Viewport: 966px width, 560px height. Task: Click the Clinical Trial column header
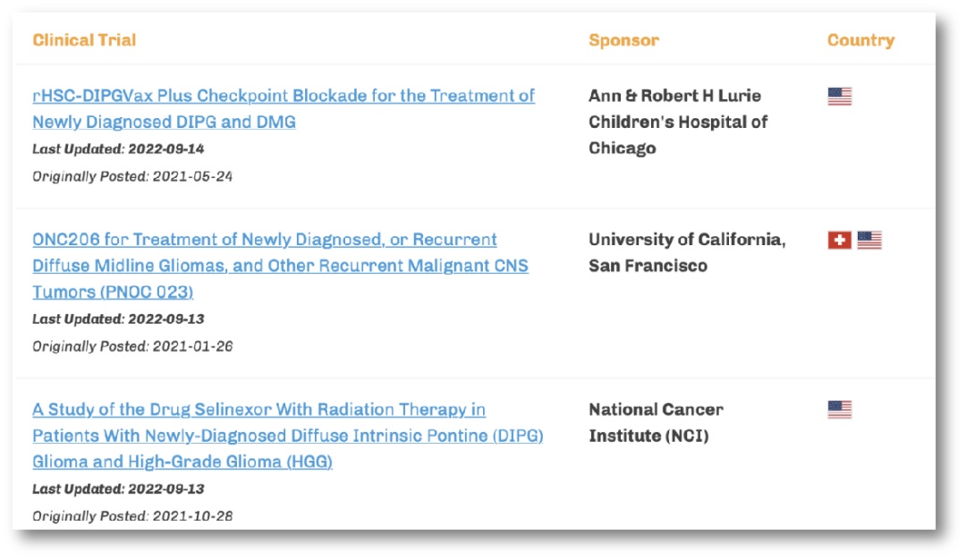point(84,40)
